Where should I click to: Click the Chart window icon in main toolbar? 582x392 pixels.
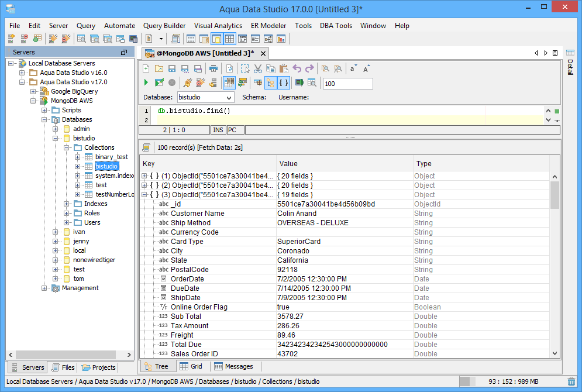(281, 38)
